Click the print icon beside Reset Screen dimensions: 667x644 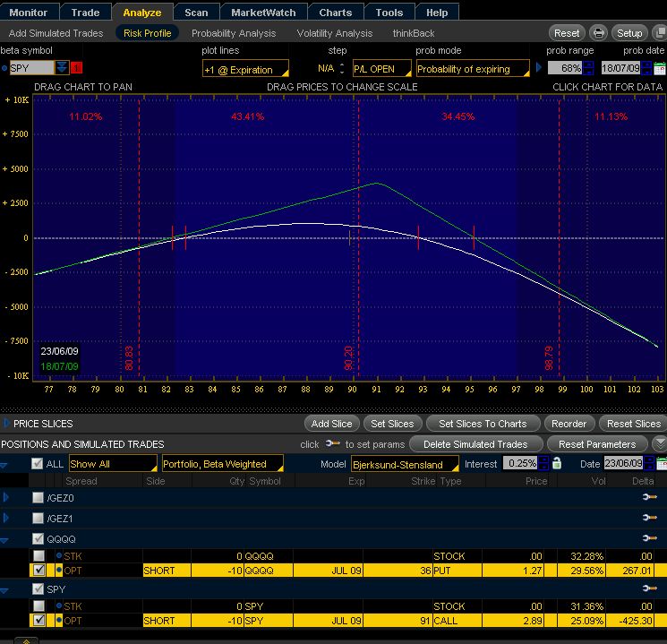[599, 33]
